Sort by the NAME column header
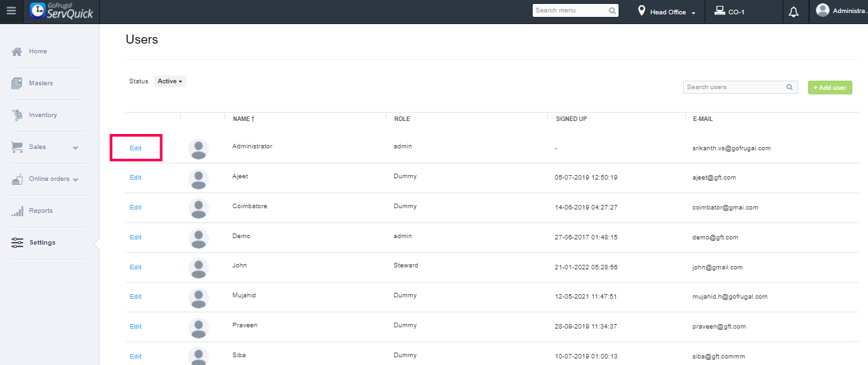868x365 pixels. pos(244,119)
